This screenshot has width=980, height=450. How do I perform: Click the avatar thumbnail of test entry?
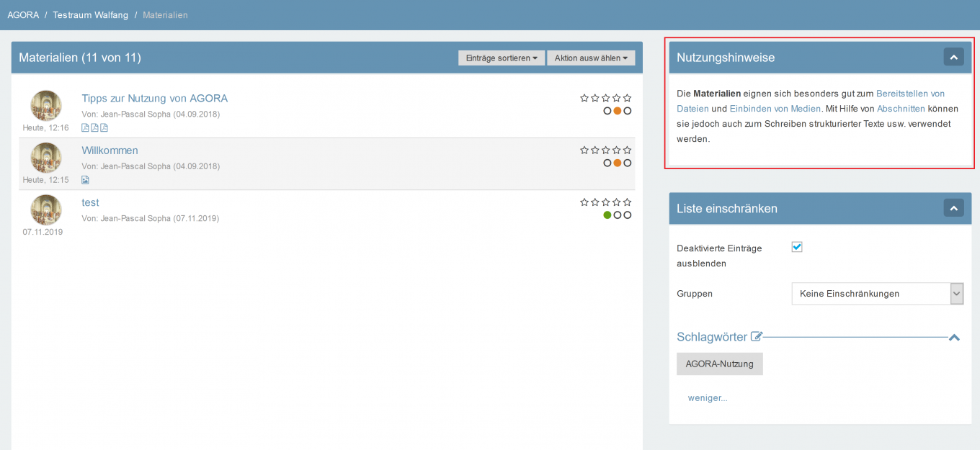46,210
